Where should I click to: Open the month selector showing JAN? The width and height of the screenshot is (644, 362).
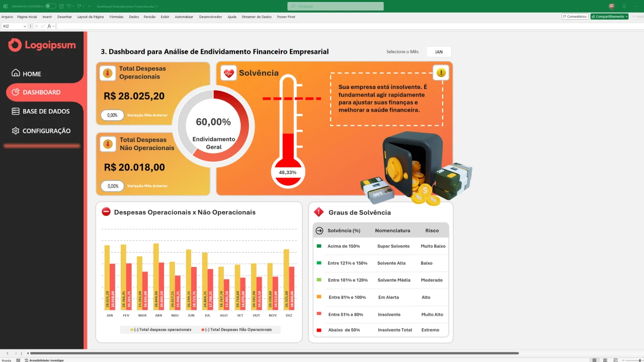[439, 52]
